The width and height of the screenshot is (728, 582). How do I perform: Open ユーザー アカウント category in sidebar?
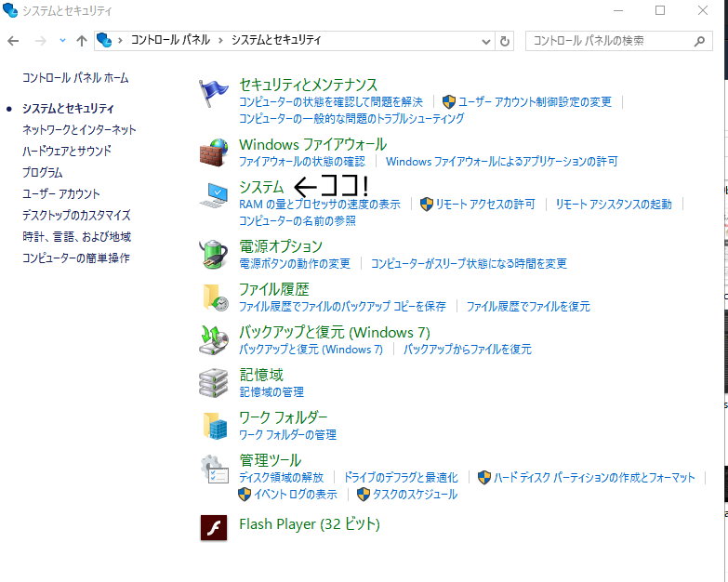[x=60, y=193]
